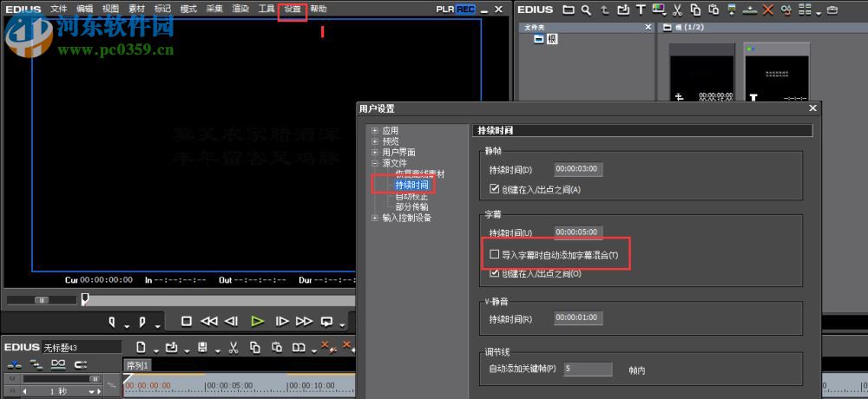
Task: Open dropdown arrow beside Set In button
Action: (x=126, y=326)
